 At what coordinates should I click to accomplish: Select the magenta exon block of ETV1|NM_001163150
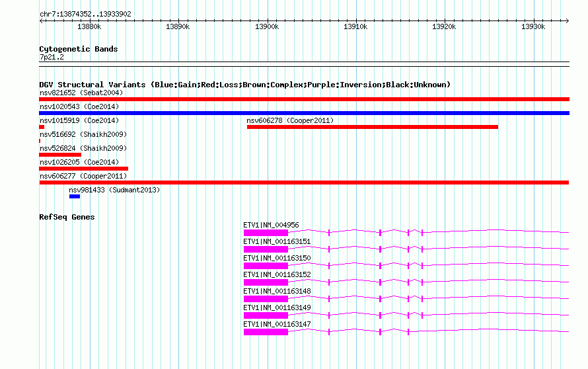click(x=266, y=266)
